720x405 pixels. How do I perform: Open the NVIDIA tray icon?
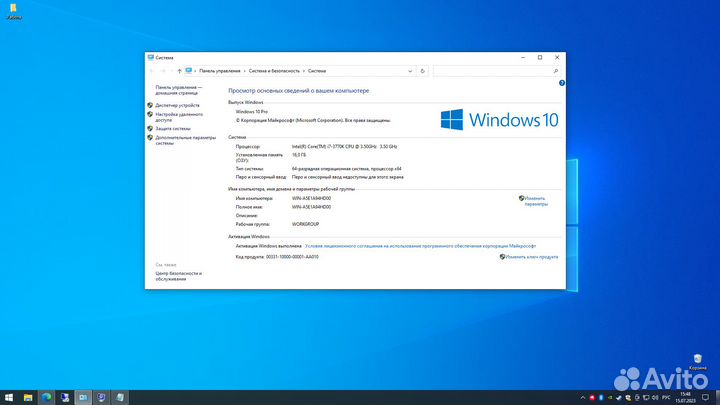[x=610, y=398]
